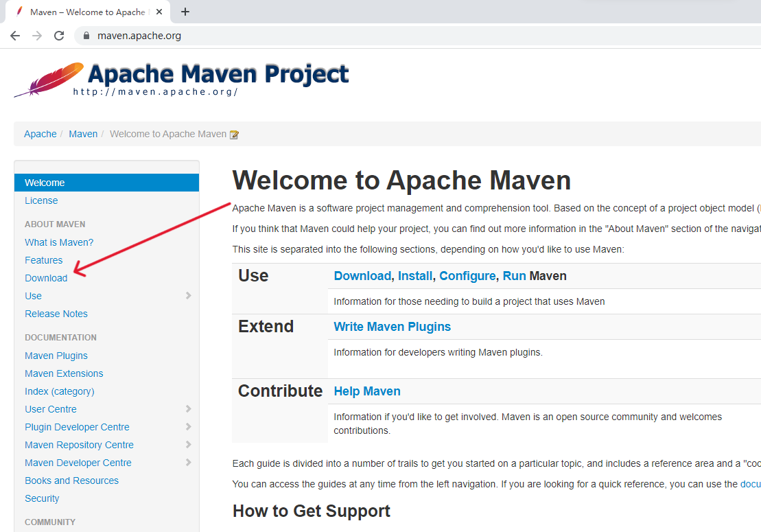This screenshot has width=761, height=532.
Task: Click the Configure link in Use row
Action: tap(467, 276)
